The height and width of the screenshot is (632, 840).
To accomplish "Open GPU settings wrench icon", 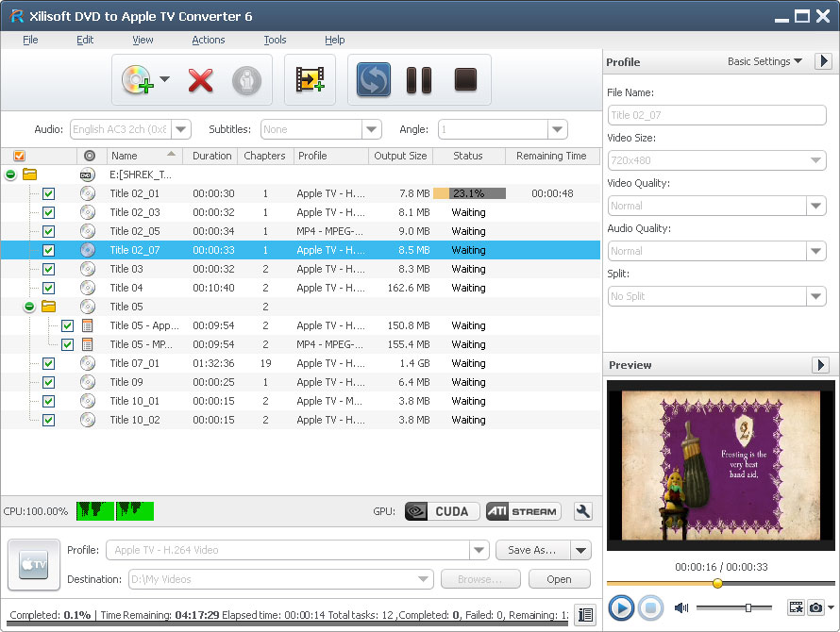I will coord(583,511).
